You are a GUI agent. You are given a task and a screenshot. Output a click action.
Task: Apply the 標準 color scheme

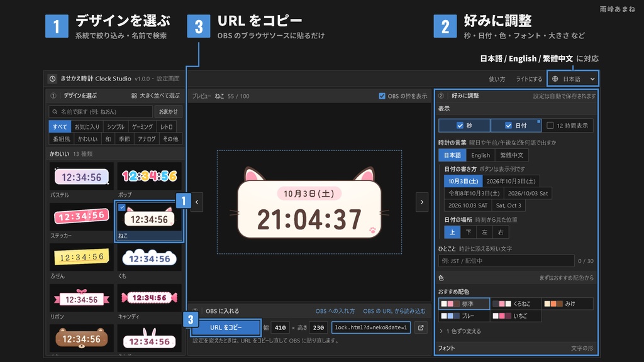(464, 304)
